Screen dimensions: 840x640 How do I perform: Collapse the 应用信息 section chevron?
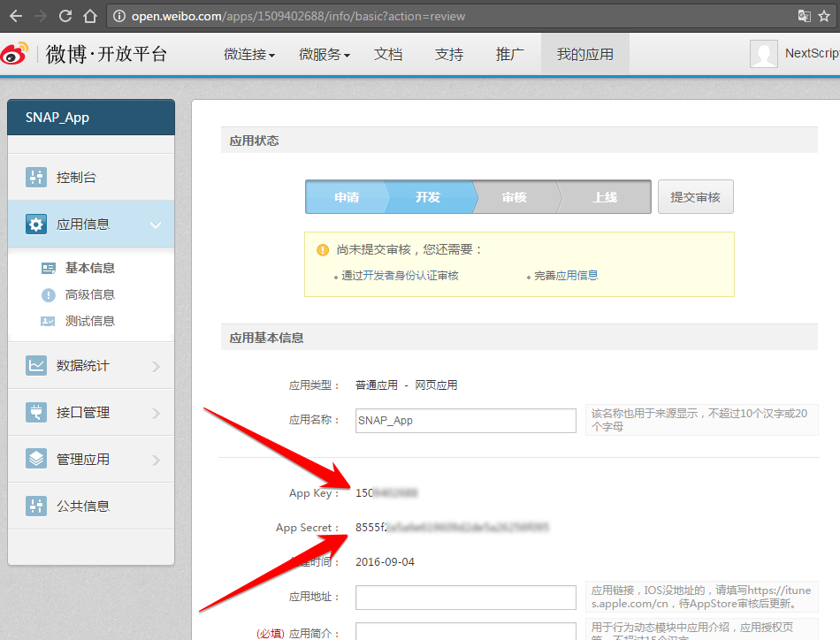156,225
